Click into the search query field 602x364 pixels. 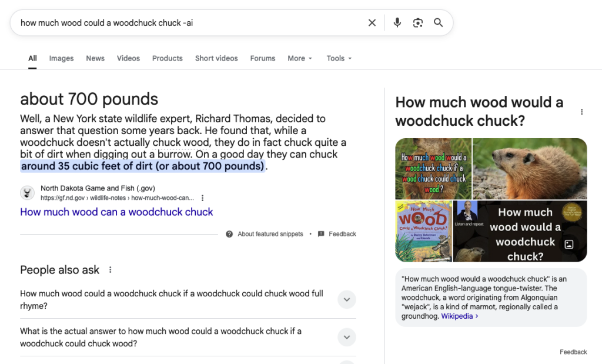click(190, 23)
